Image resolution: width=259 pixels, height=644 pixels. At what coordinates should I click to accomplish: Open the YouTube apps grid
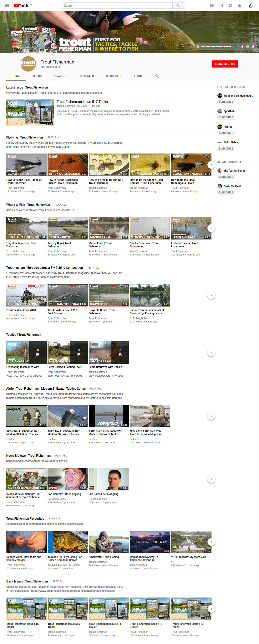221,6
